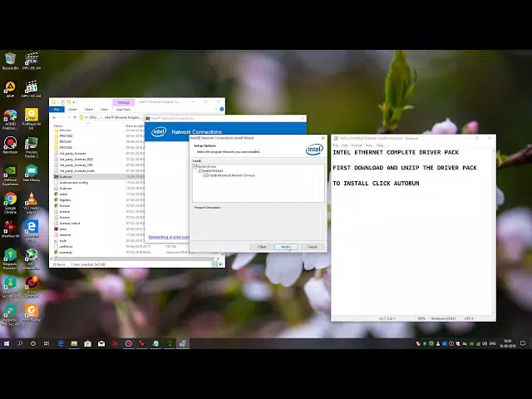Switch Explorer to large icons view
532x399 pixels.
pyautogui.click(x=220, y=264)
